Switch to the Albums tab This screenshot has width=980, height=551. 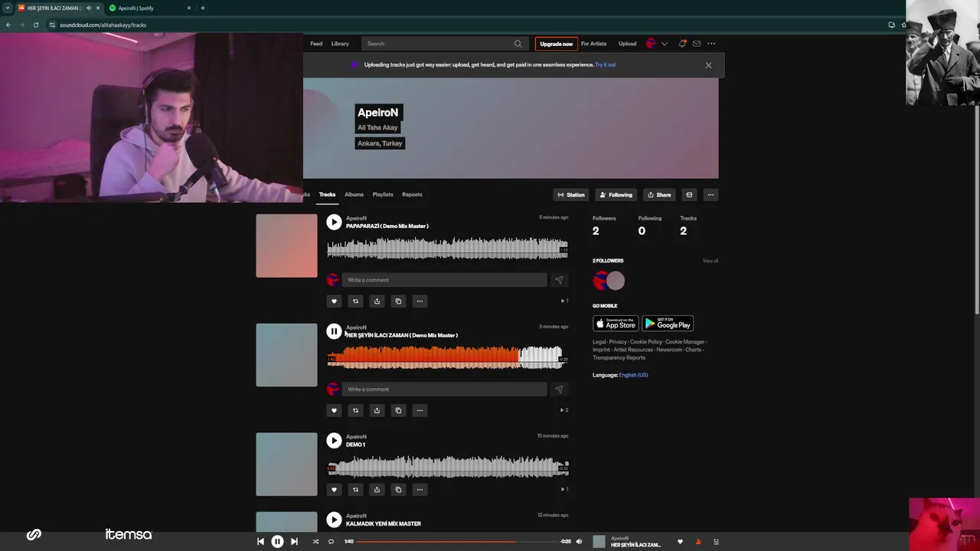pos(354,194)
